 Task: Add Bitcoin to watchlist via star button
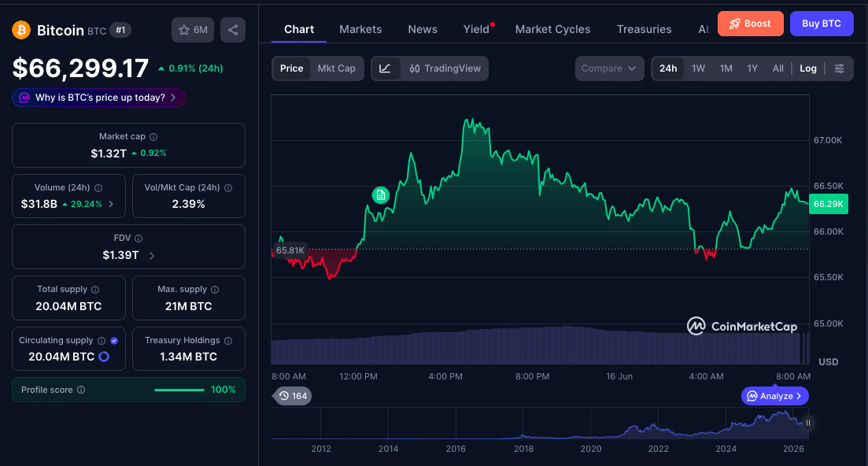point(193,30)
